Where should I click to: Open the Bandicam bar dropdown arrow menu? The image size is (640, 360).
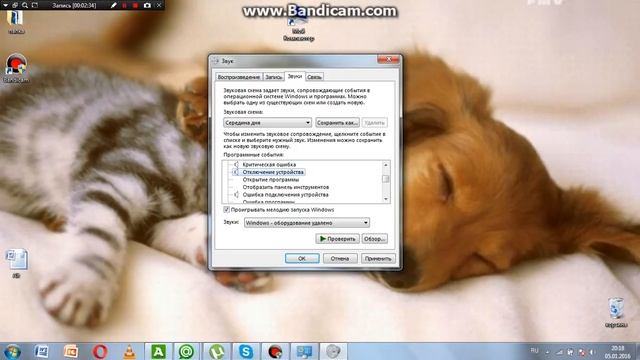click(6, 5)
